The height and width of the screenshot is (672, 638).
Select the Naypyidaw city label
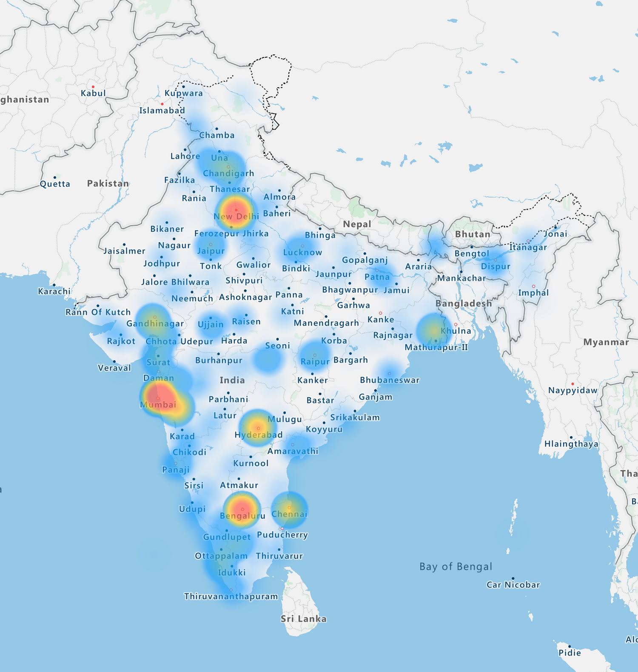click(572, 390)
